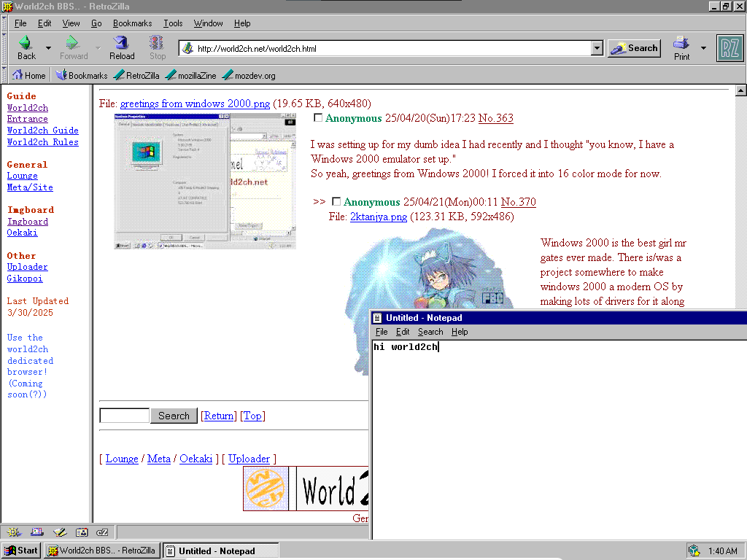Click the Untitled - Notepad taskbar button
The height and width of the screenshot is (560, 747).
pos(220,551)
